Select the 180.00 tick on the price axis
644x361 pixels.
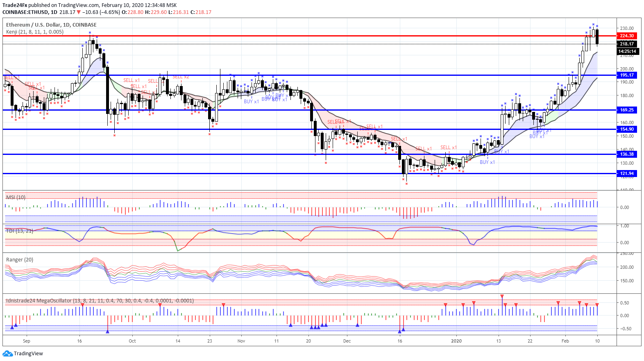pos(627,95)
